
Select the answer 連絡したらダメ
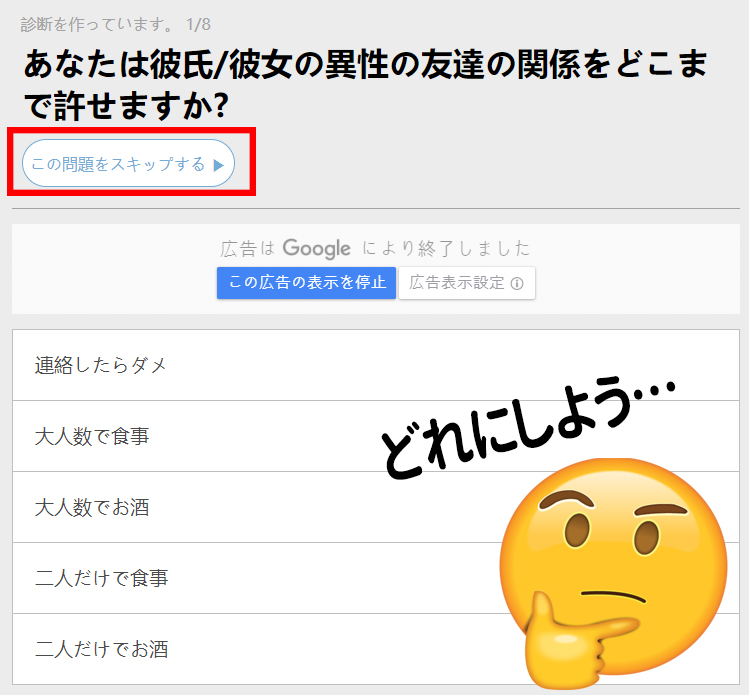pyautogui.click(x=375, y=365)
